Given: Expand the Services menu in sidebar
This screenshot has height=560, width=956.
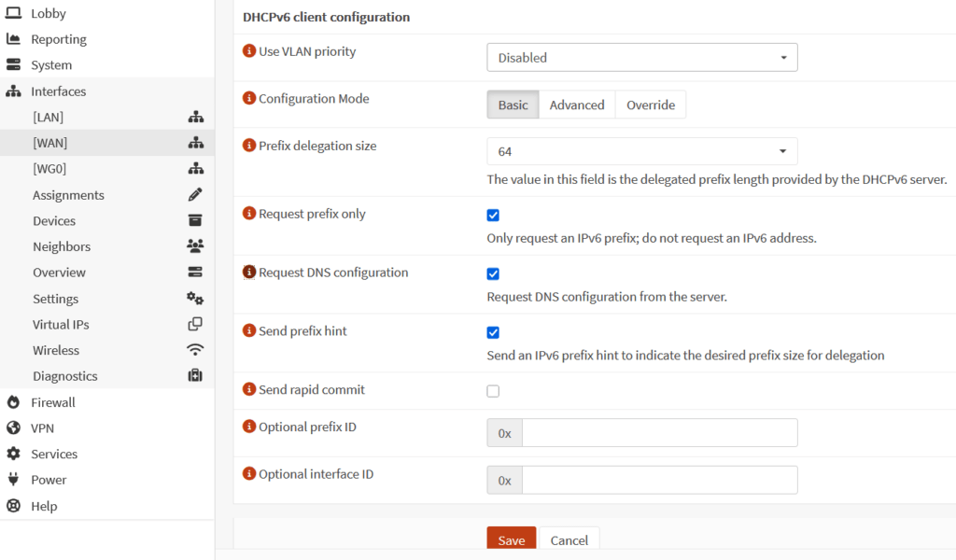Looking at the screenshot, I should point(54,454).
